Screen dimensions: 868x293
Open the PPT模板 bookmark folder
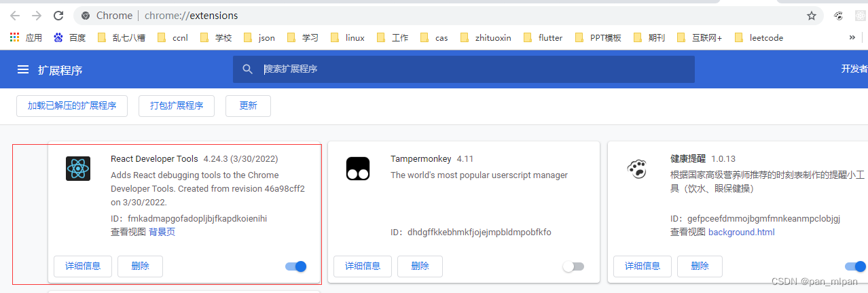pyautogui.click(x=598, y=37)
